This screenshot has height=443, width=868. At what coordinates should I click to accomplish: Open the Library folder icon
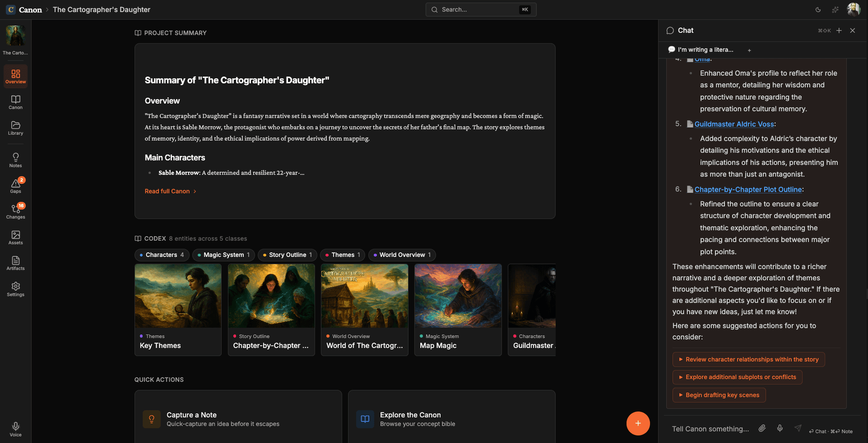[x=15, y=127]
